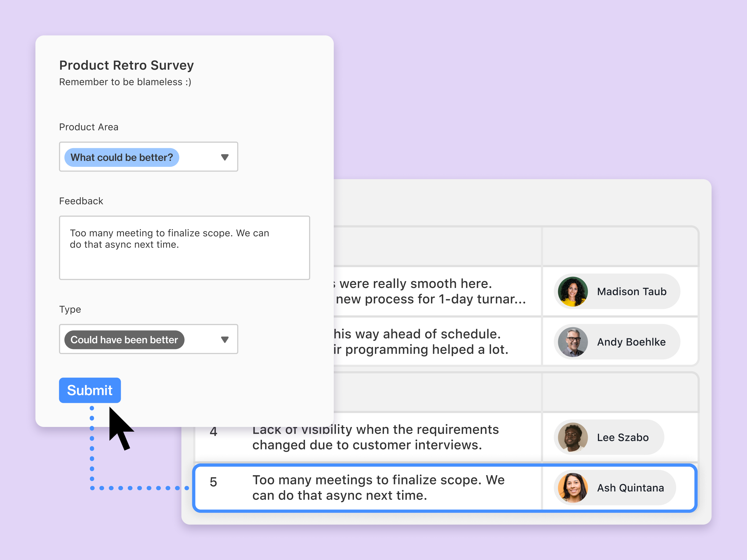Select the Madison Taub name chip
This screenshot has height=560, width=747.
click(631, 291)
